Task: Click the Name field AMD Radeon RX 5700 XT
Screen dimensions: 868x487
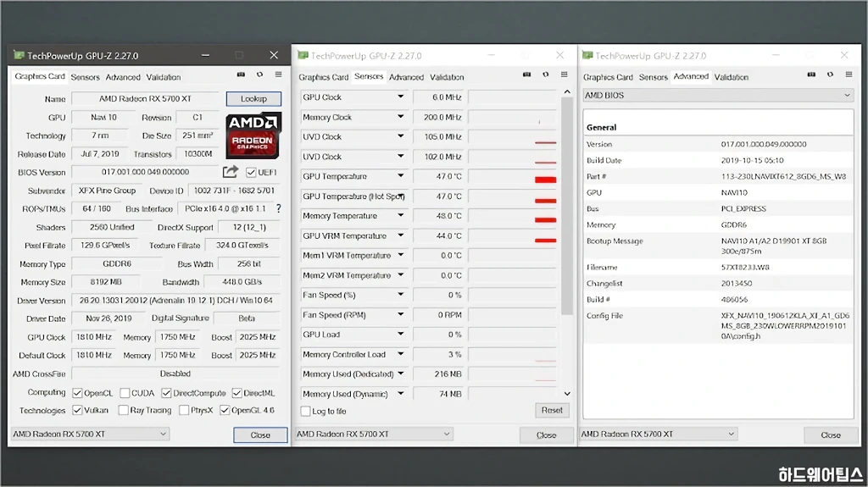Action: 145,98
